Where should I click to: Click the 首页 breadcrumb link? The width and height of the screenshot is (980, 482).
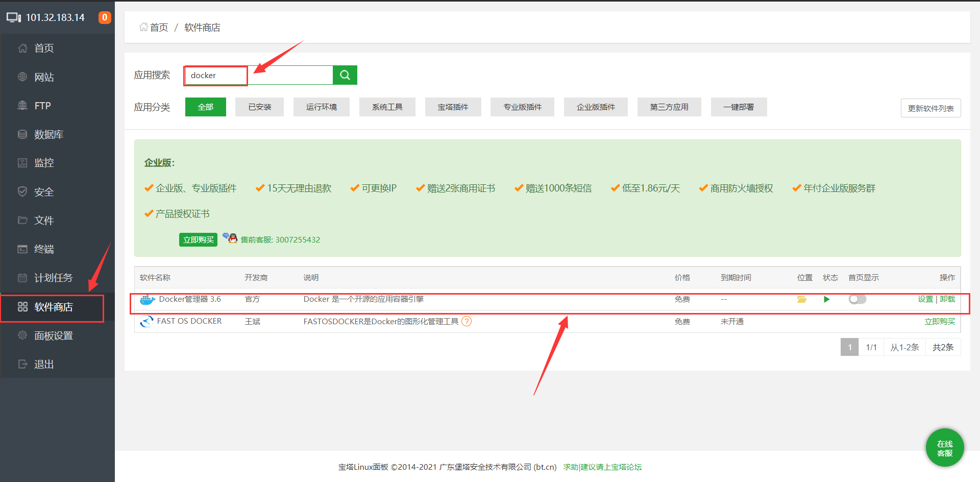pyautogui.click(x=159, y=27)
